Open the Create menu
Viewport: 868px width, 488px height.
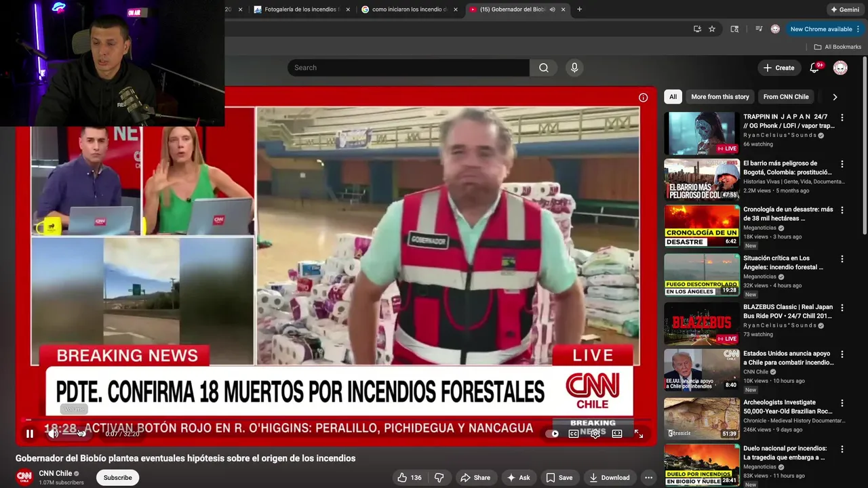click(x=778, y=68)
